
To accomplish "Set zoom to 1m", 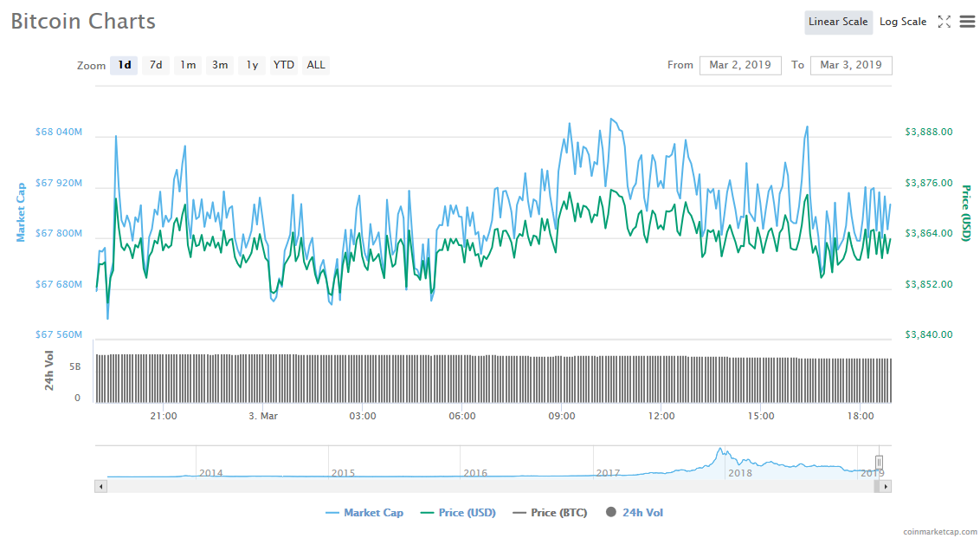I will click(188, 65).
